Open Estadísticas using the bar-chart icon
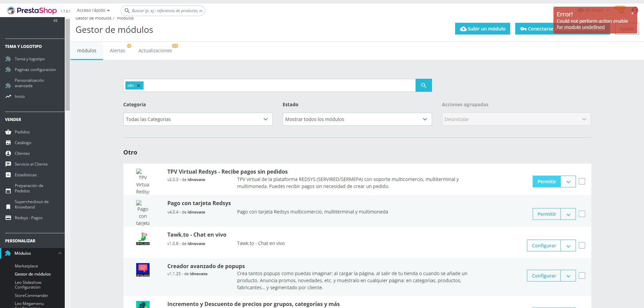This screenshot has height=308, width=644. (x=8, y=175)
